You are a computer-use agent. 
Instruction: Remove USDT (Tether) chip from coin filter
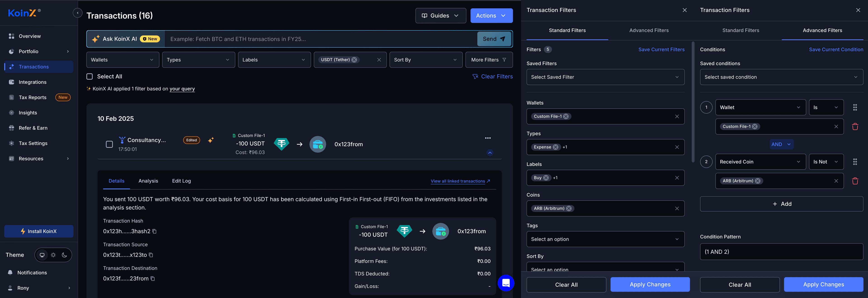click(354, 60)
